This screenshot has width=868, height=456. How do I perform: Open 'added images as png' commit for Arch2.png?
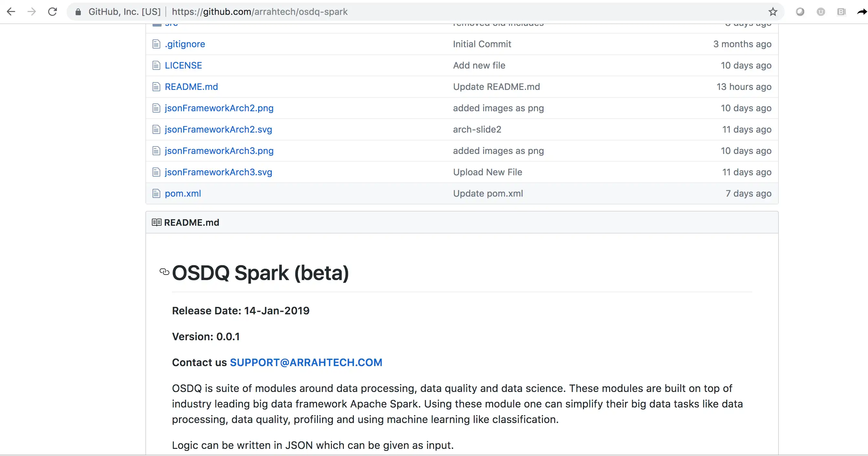(x=498, y=108)
